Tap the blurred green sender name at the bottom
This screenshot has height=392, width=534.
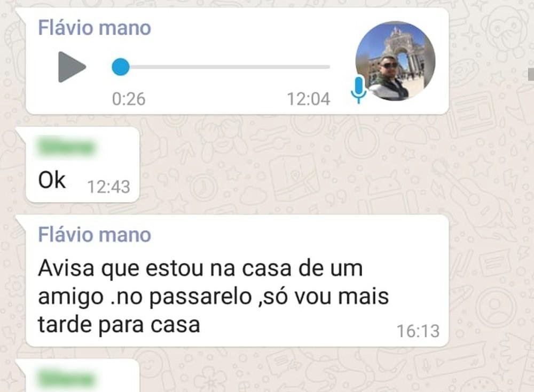pos(66,379)
